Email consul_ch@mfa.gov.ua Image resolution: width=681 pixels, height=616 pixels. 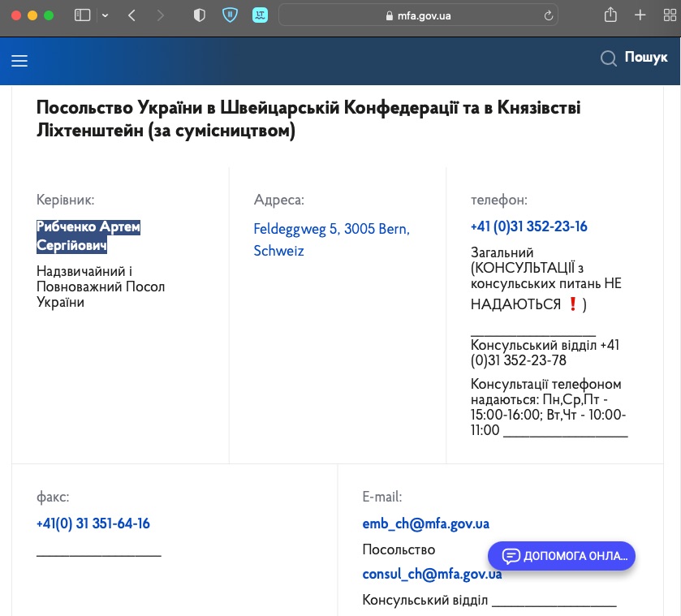click(432, 575)
